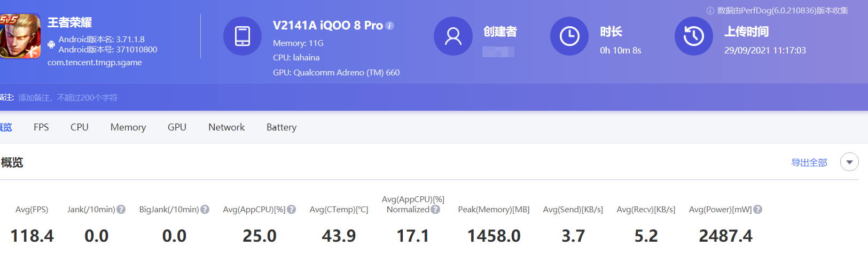Viewport: 868px width, 277px height.
Task: Switch to the Network tab
Action: click(226, 127)
